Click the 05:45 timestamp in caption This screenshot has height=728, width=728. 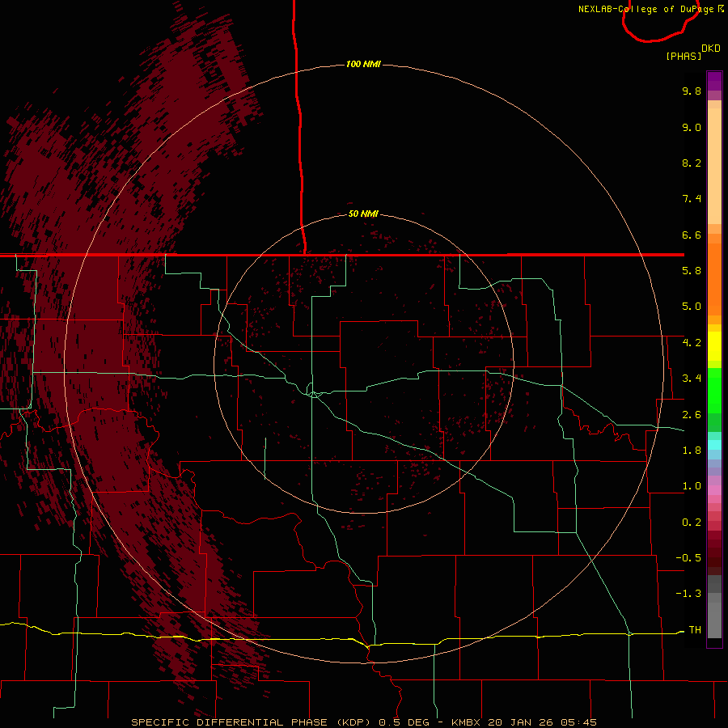[578, 722]
